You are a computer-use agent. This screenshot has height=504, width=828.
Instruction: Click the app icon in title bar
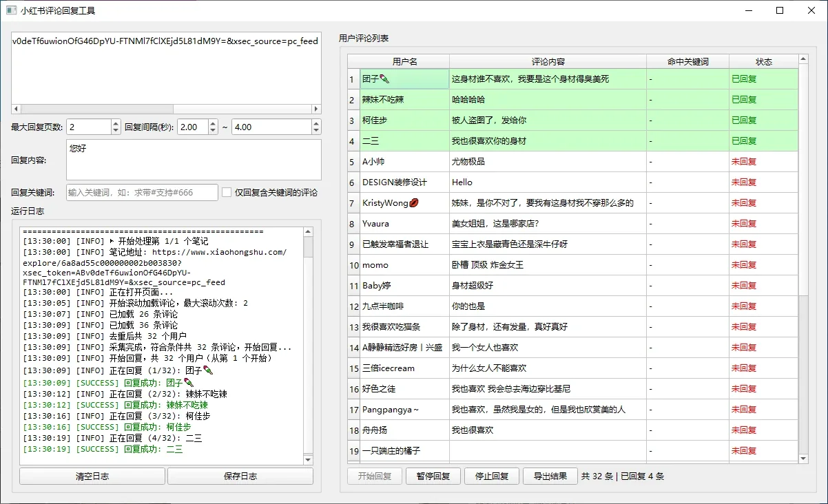point(11,10)
